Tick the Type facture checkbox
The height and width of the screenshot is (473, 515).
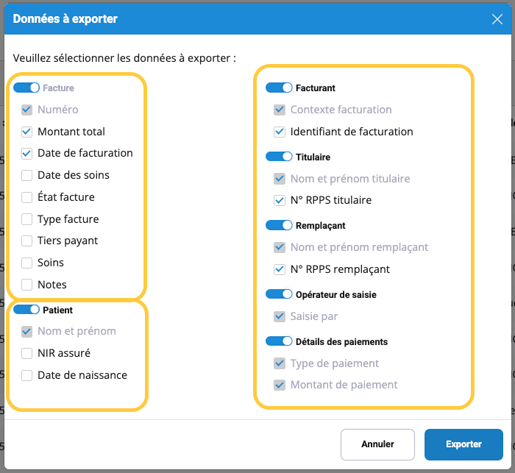pyautogui.click(x=27, y=219)
